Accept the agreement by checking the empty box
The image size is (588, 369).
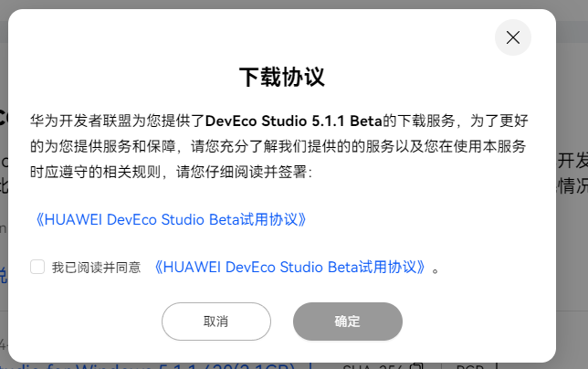37,267
